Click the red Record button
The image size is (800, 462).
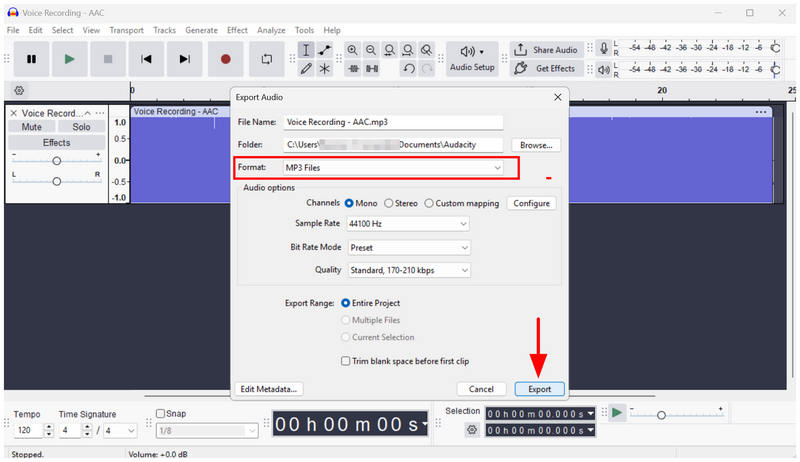225,59
